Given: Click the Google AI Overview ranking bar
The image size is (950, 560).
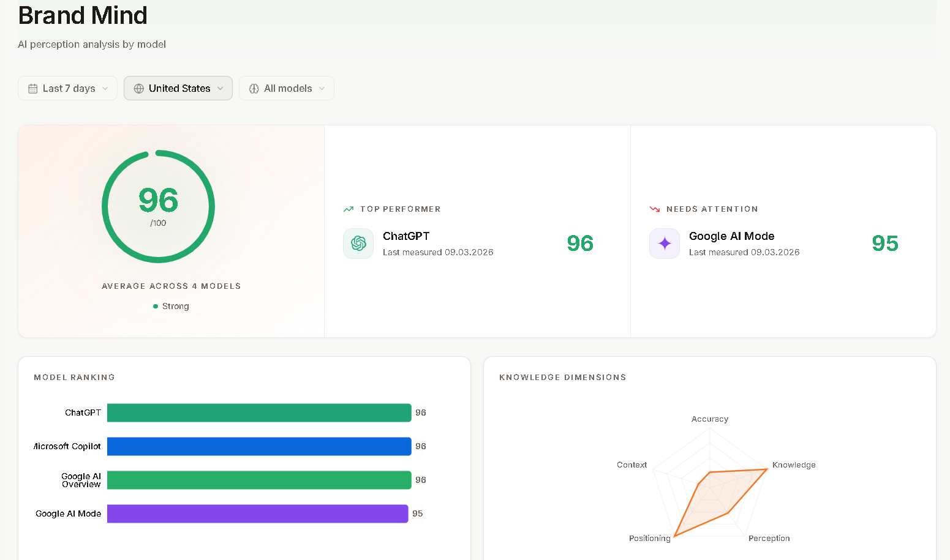Looking at the screenshot, I should [x=259, y=480].
